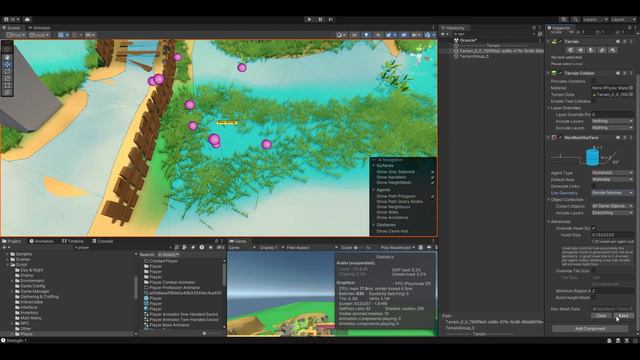Open the Default Area dropdown
Image resolution: width=640 pixels, height=360 pixels.
pyautogui.click(x=612, y=179)
